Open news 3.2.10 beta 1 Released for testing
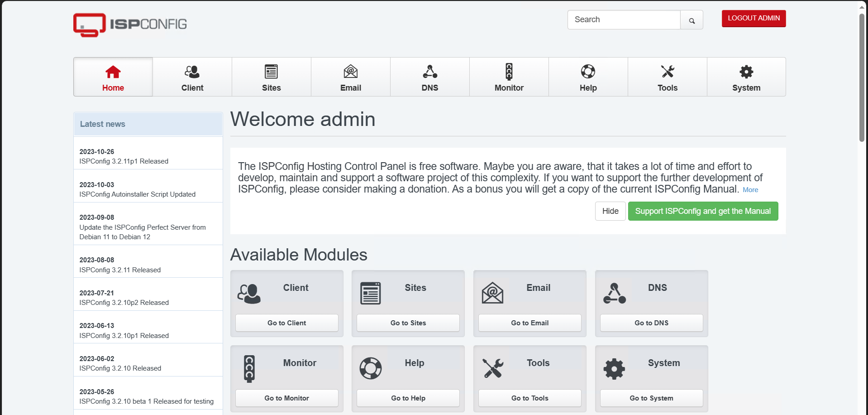The image size is (868, 415). coord(147,401)
